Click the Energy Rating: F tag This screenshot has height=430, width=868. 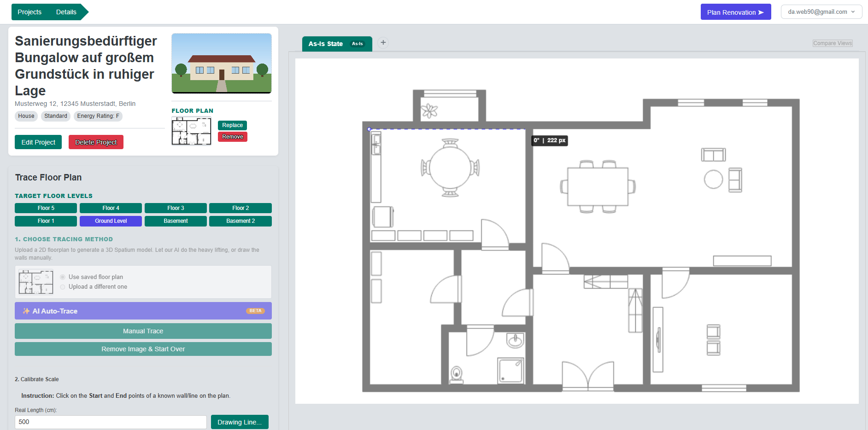point(98,116)
